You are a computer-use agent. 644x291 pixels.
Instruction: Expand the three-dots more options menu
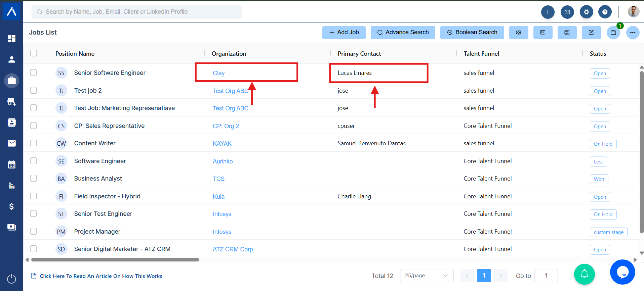[x=633, y=33]
